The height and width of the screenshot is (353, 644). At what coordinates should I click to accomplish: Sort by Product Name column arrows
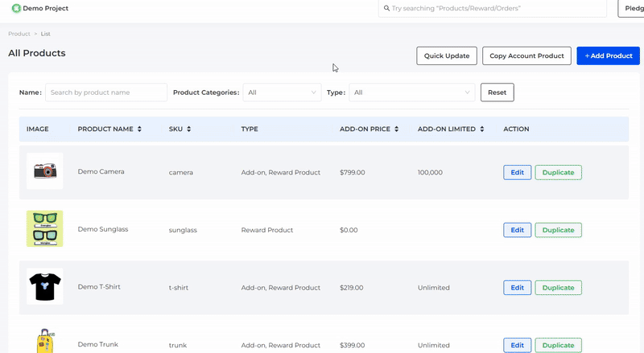[139, 129]
